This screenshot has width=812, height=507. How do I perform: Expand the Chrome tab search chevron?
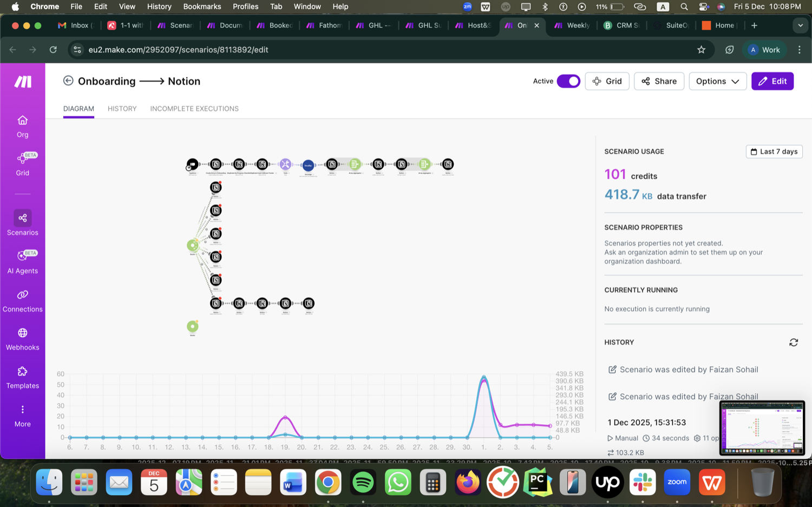pos(800,25)
